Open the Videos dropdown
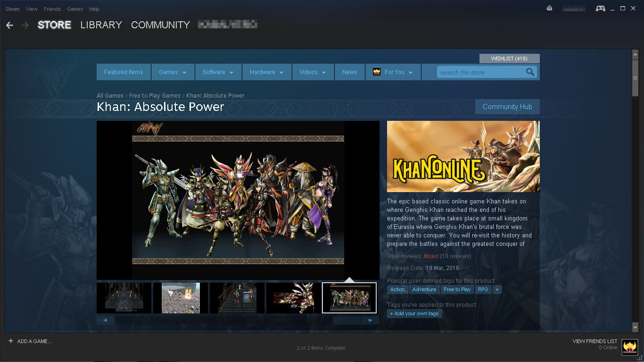Screen dimensions: 644x362 [313, 72]
